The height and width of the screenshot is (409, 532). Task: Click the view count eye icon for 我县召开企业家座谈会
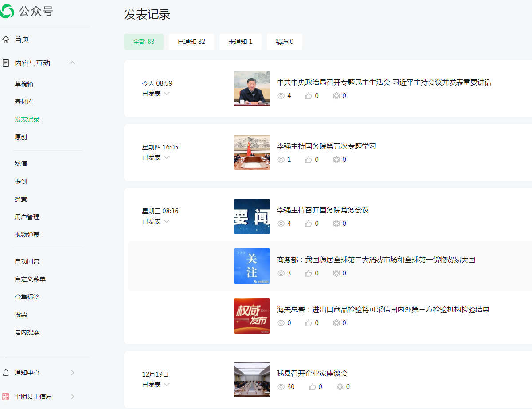coord(281,387)
